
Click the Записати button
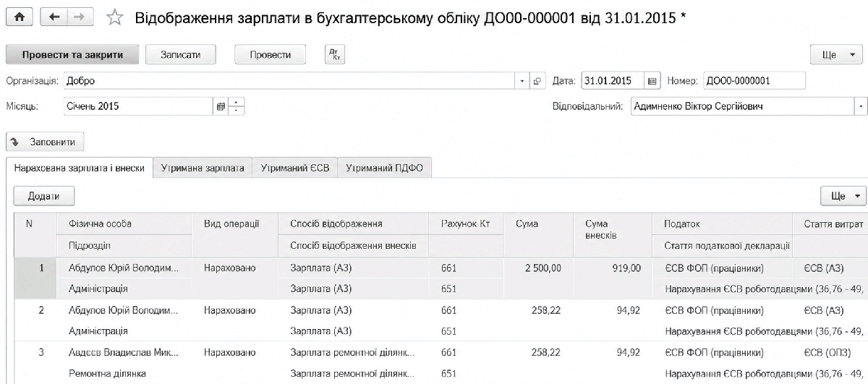[x=181, y=55]
